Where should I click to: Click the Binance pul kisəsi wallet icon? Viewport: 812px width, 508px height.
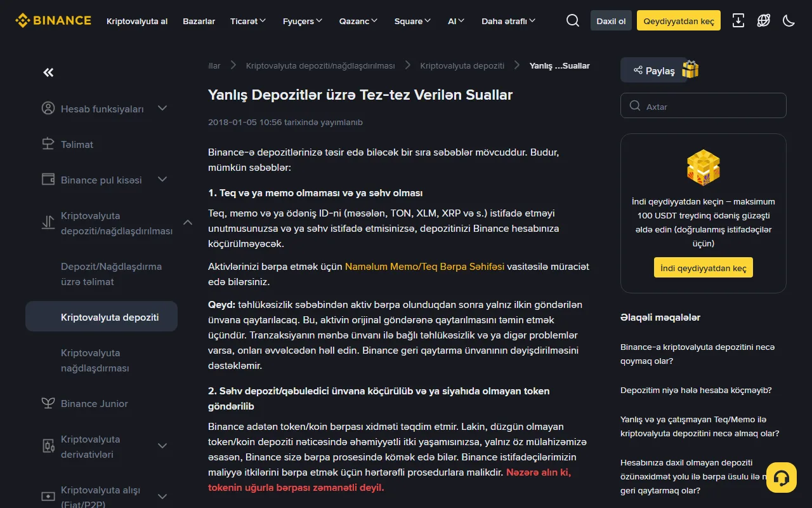pyautogui.click(x=48, y=179)
